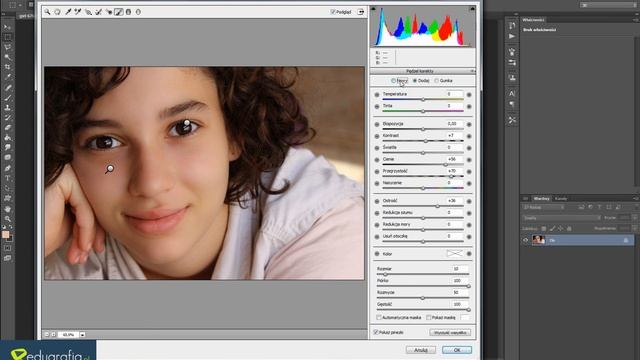Select the Red Eye Removal tool
The height and width of the screenshot is (360, 640).
pyautogui.click(x=109, y=12)
